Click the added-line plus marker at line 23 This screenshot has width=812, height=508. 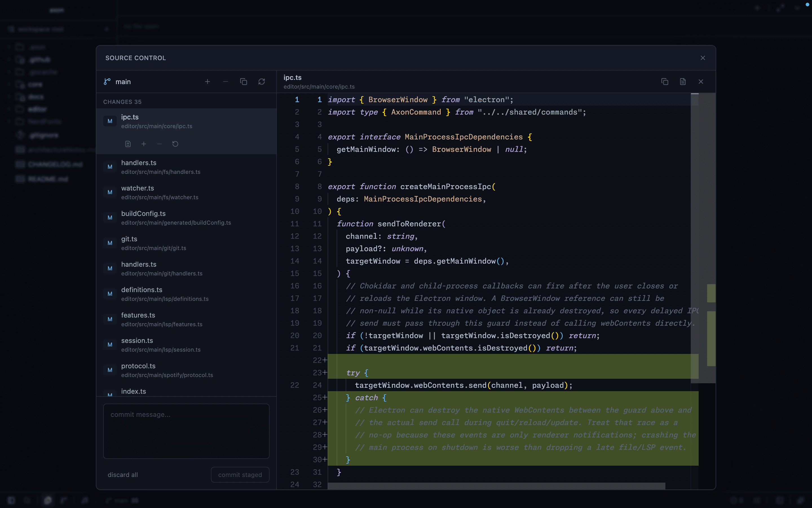click(x=325, y=373)
